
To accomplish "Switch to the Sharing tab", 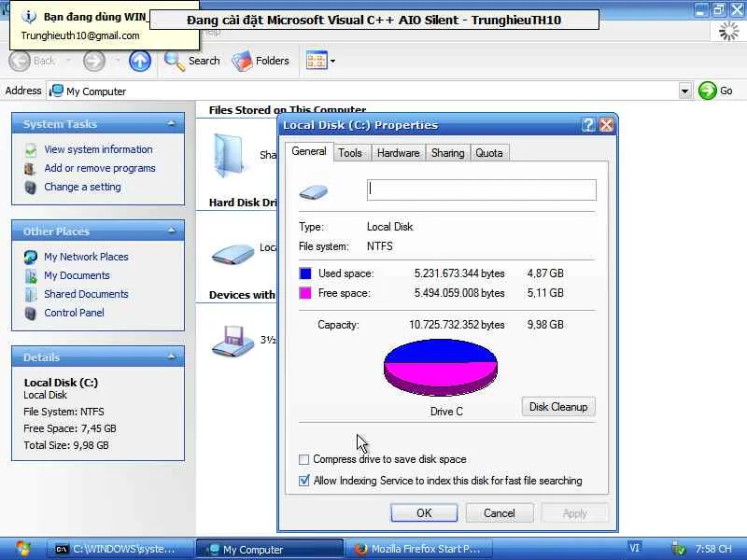I will (x=448, y=153).
